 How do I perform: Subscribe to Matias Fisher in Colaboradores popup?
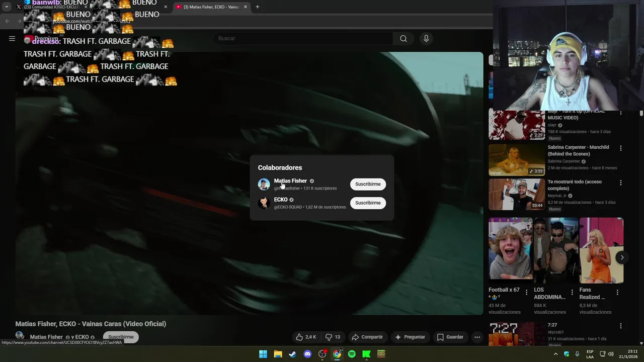(368, 184)
